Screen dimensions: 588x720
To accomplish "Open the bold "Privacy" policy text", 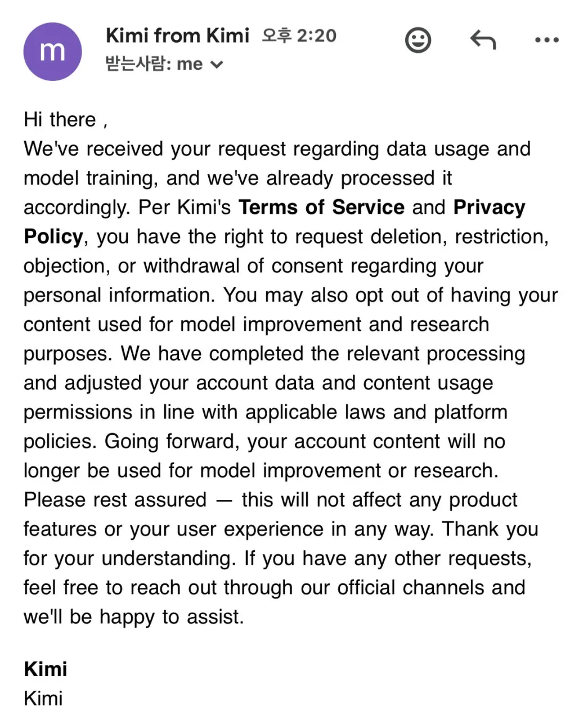I will [x=489, y=208].
